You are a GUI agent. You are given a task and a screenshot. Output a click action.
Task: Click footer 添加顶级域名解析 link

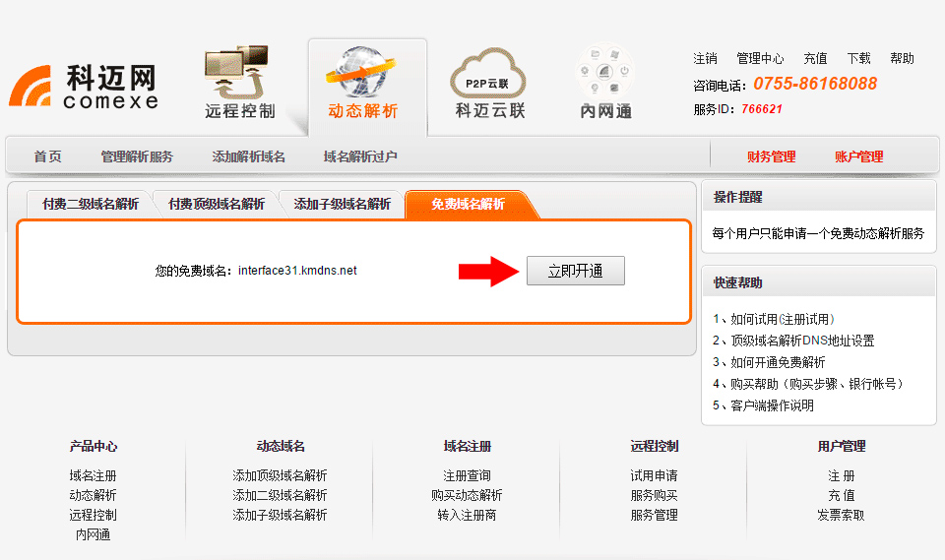tap(280, 475)
